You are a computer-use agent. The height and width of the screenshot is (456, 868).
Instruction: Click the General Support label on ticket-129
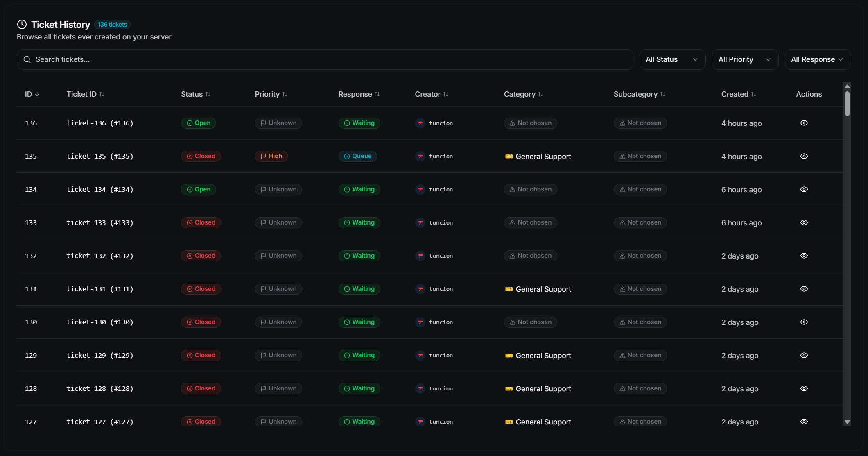point(543,356)
